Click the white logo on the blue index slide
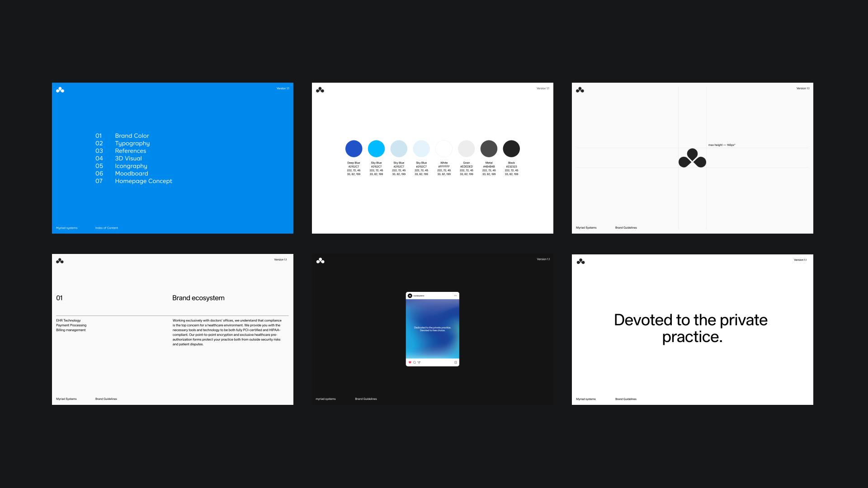Image resolution: width=868 pixels, height=488 pixels. click(60, 90)
